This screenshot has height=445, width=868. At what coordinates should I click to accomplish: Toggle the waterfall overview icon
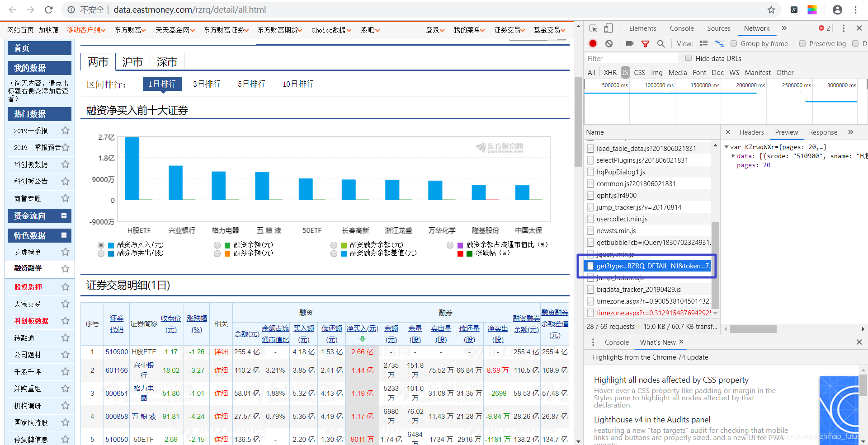[719, 43]
